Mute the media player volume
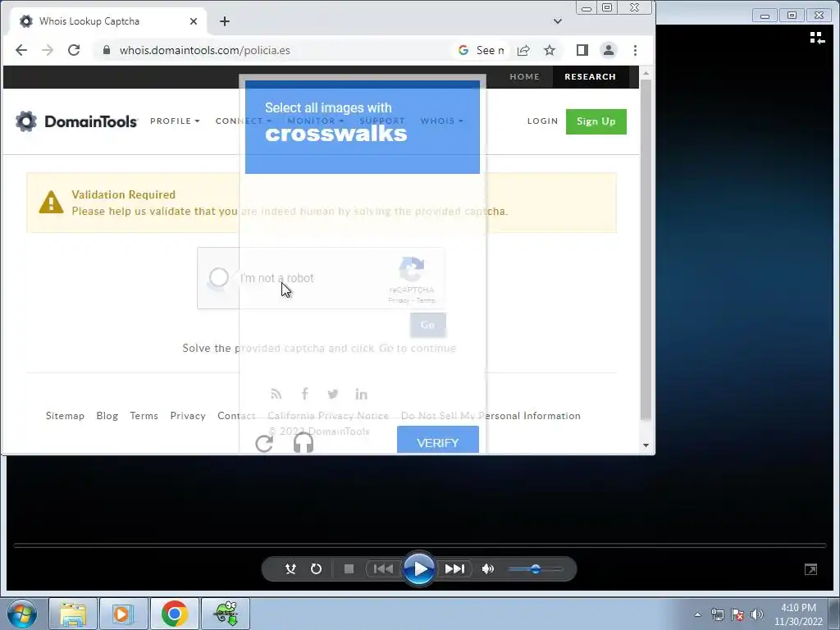This screenshot has width=840, height=630. [487, 569]
